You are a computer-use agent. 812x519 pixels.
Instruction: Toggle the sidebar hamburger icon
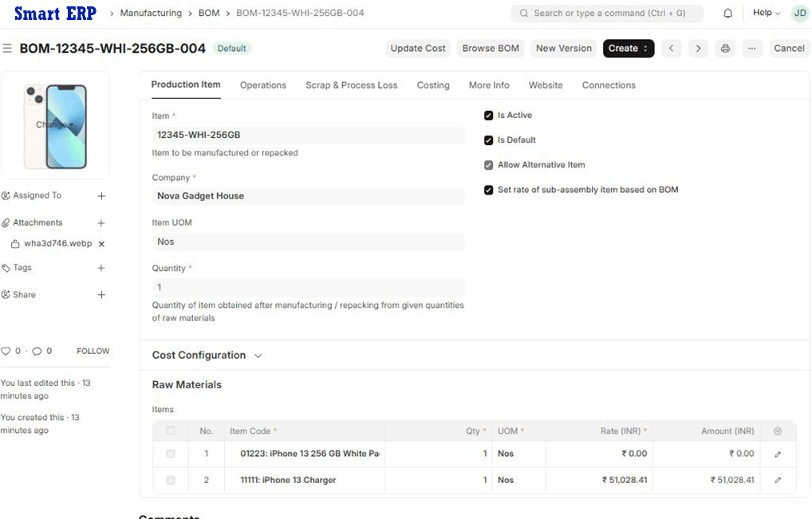pyautogui.click(x=7, y=49)
